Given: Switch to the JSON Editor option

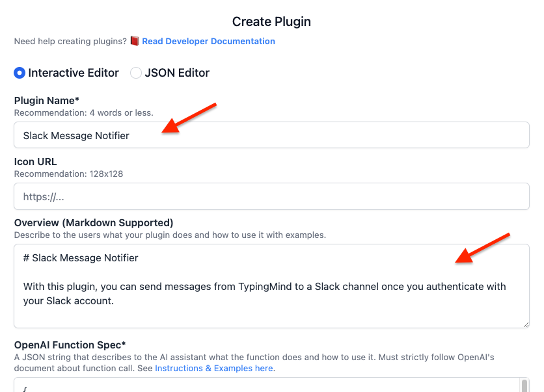Looking at the screenshot, I should click(x=135, y=73).
